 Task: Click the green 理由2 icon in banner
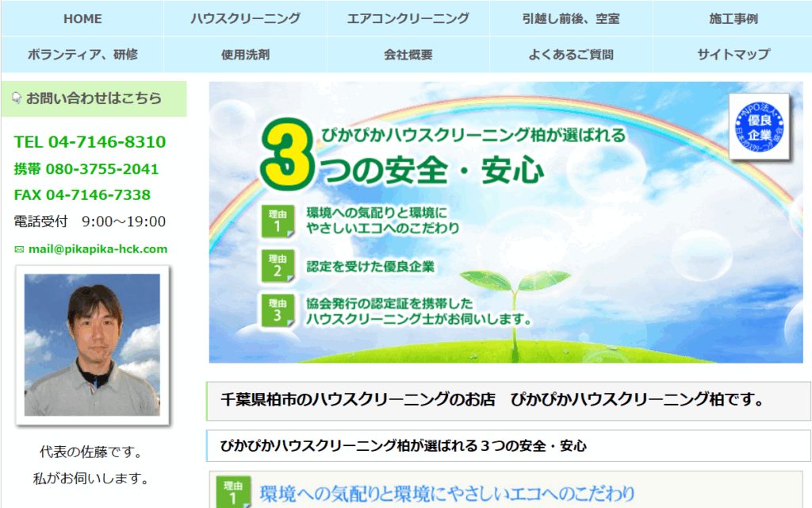tap(278, 267)
